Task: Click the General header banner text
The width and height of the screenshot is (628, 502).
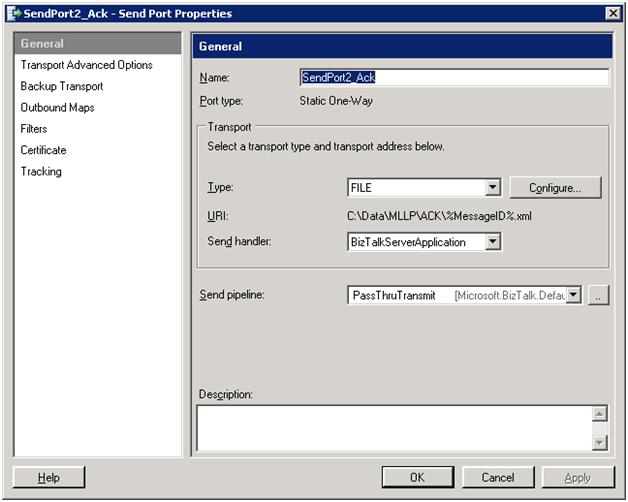Action: 220,46
